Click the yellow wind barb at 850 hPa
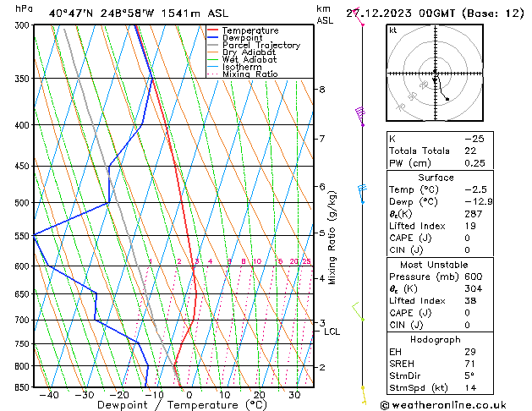 point(364,396)
